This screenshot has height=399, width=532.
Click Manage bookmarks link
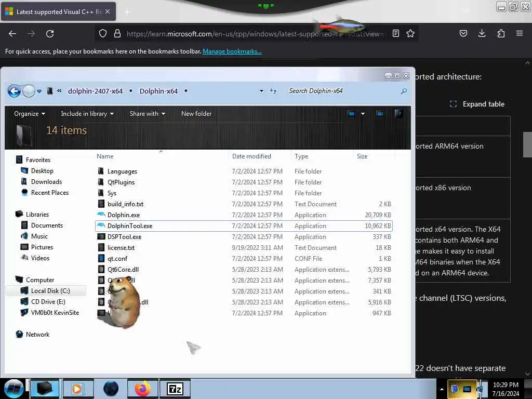(232, 51)
